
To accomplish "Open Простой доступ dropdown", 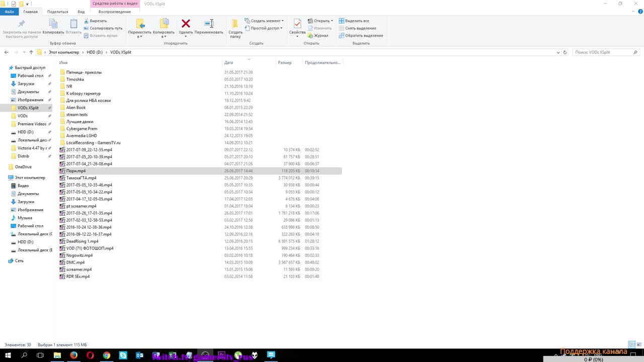I will coord(264,28).
